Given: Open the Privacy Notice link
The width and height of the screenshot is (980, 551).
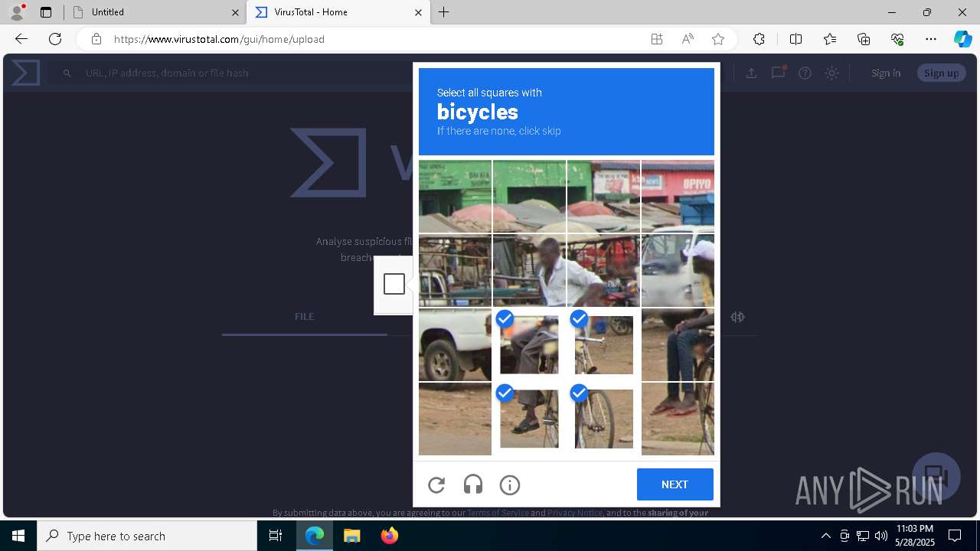Looking at the screenshot, I should (575, 513).
